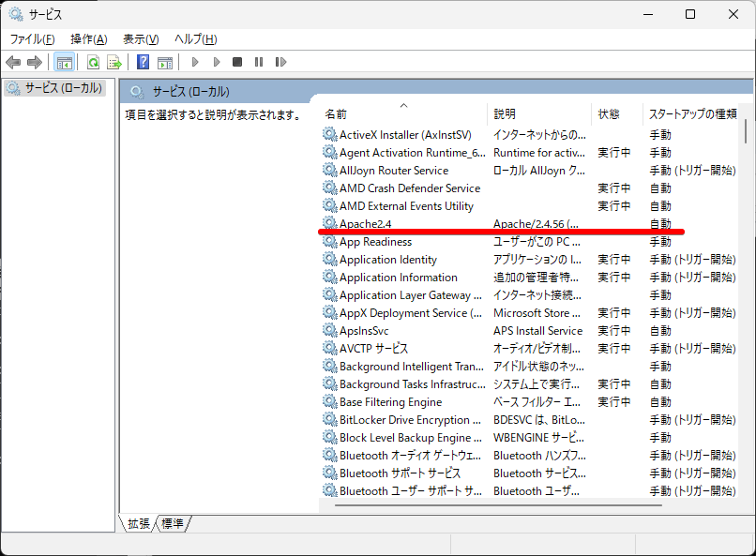756x556 pixels.
Task: Click the Restart Service toolbar icon
Action: click(280, 62)
